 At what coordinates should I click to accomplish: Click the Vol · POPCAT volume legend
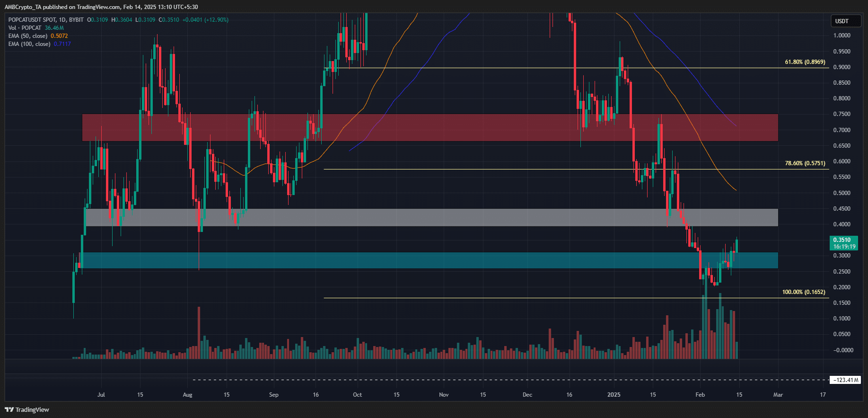click(x=25, y=28)
